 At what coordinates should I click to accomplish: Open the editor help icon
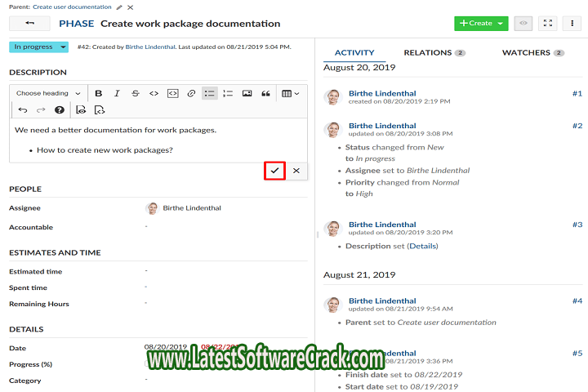(x=60, y=110)
